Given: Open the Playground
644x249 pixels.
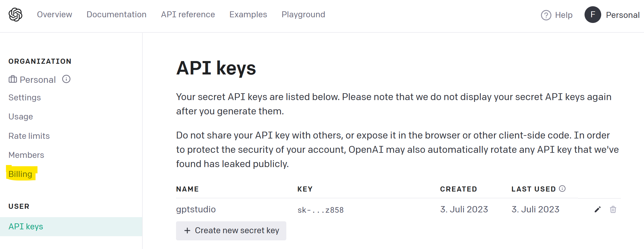Looking at the screenshot, I should point(303,15).
